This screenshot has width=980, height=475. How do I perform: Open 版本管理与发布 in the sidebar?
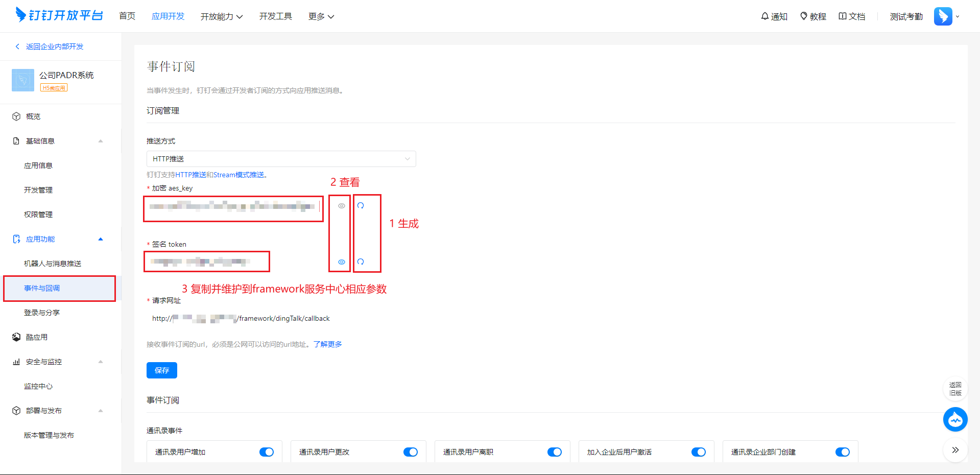click(x=49, y=435)
